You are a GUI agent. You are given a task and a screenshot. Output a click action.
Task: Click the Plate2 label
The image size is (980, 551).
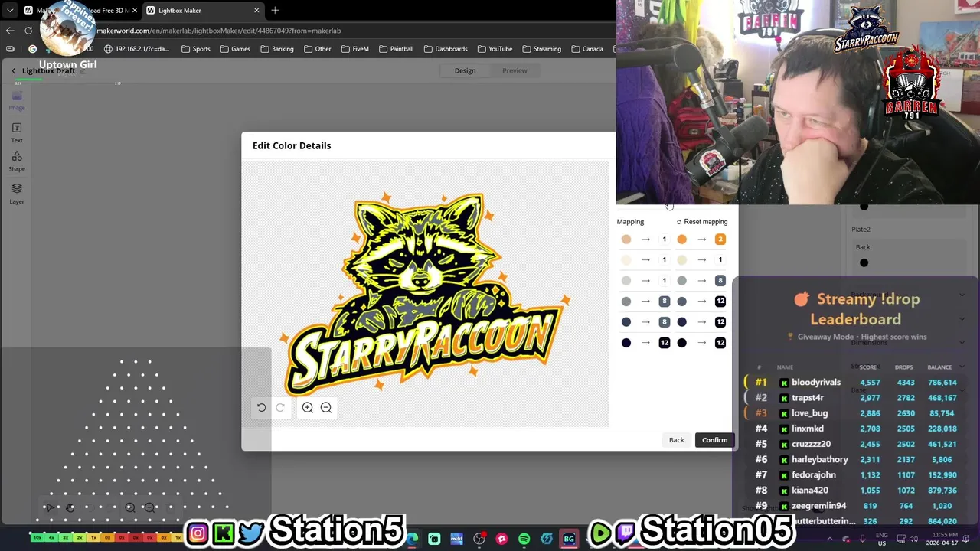point(861,230)
